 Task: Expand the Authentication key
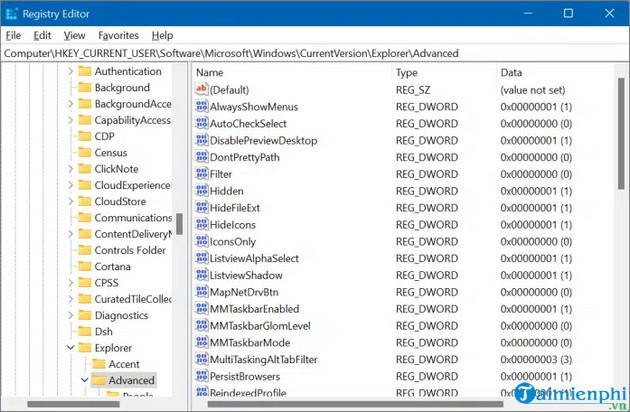click(x=71, y=71)
